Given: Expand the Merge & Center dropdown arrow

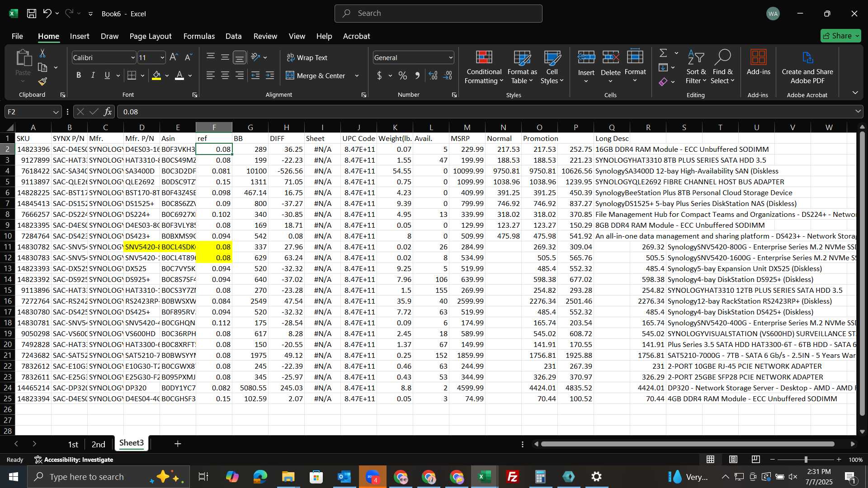Looking at the screenshot, I should 357,75.
